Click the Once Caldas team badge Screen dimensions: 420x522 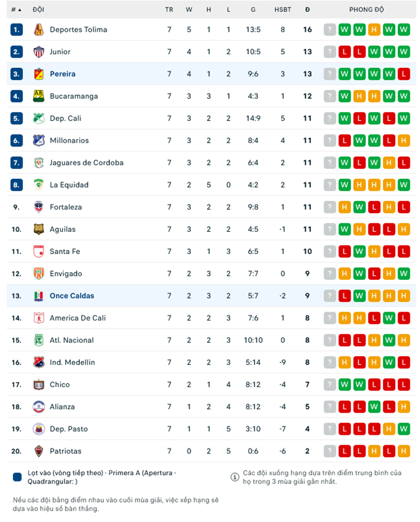tap(38, 295)
